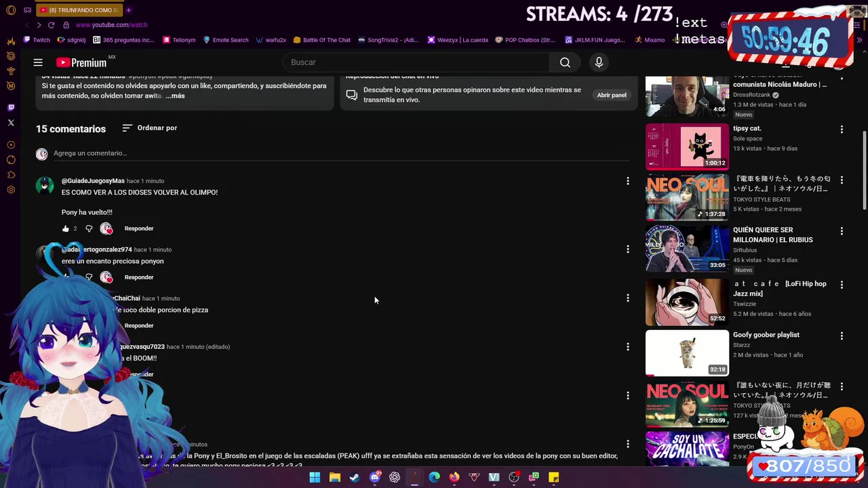Open the YouTube guide hamburger menu

click(x=38, y=62)
